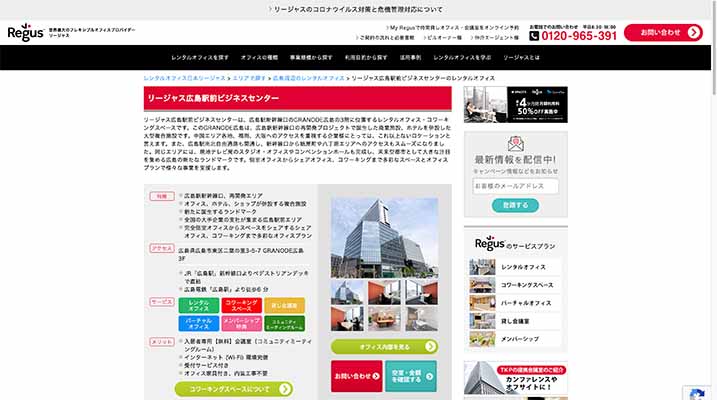
Task: Click the red コワーキングスペース service tag
Action: coord(241,305)
